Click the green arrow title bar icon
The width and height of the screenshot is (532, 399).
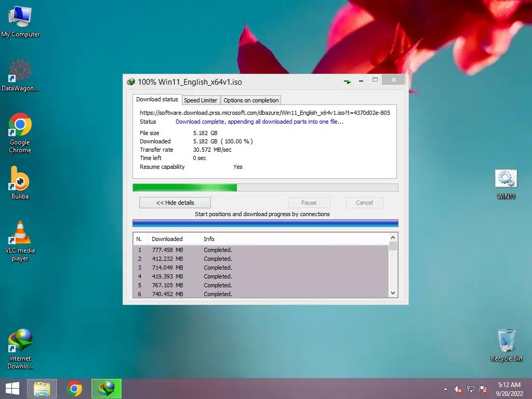(x=347, y=82)
